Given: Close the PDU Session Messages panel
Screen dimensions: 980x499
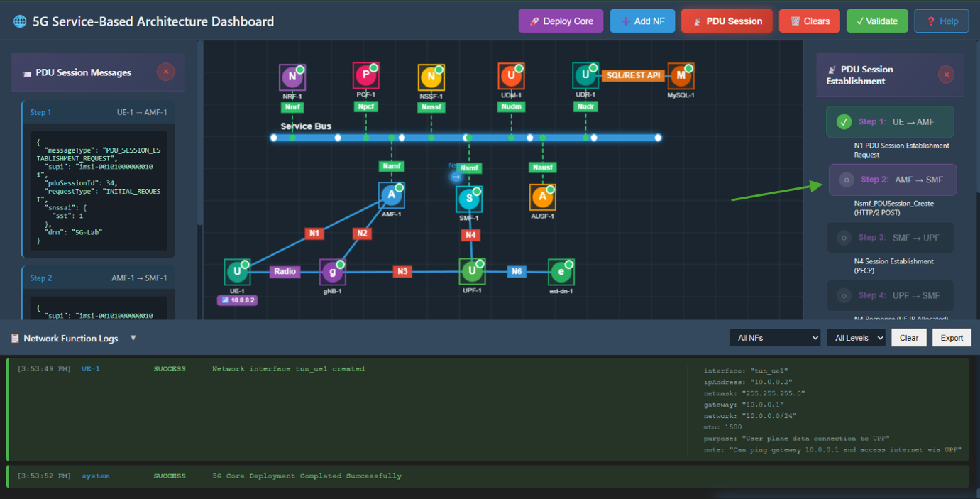Looking at the screenshot, I should [165, 72].
